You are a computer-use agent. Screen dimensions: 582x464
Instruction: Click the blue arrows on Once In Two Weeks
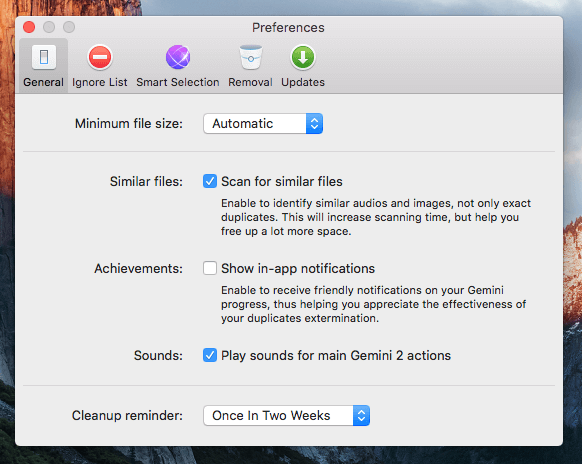(x=361, y=415)
